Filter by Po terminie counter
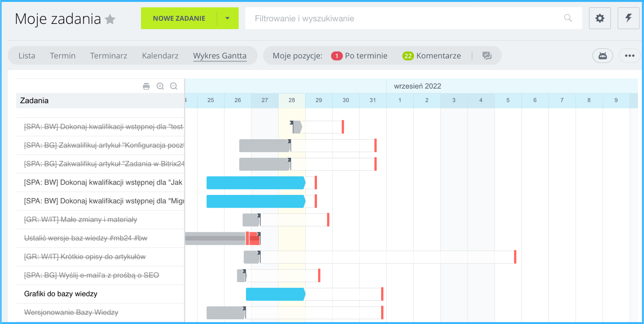The height and width of the screenshot is (324, 644). [359, 56]
